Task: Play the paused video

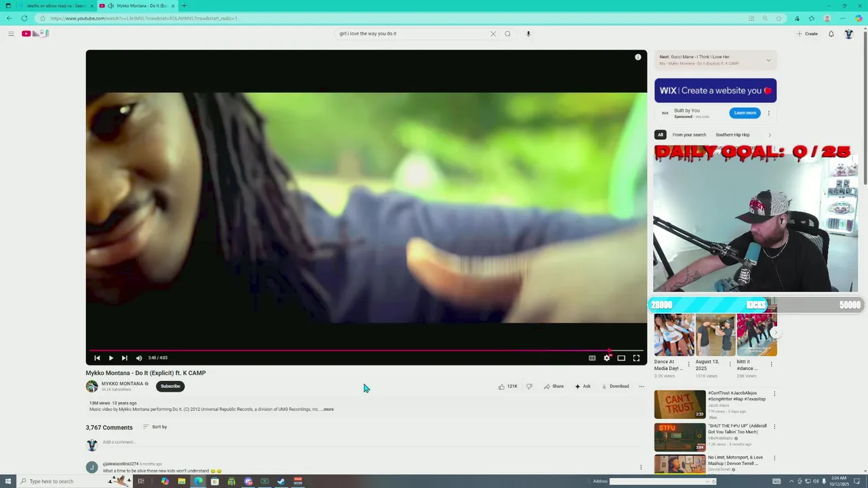Action: click(x=111, y=358)
